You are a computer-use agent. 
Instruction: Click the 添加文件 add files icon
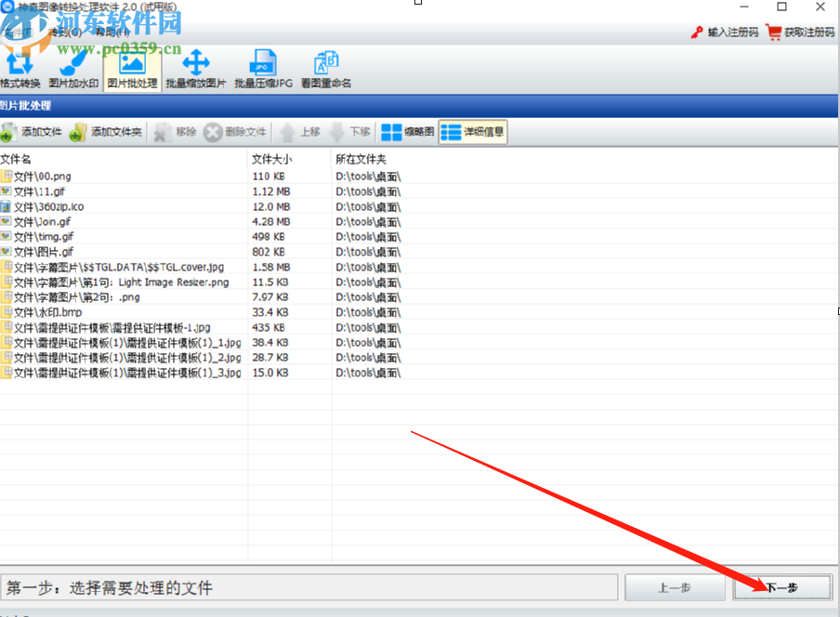pos(33,131)
